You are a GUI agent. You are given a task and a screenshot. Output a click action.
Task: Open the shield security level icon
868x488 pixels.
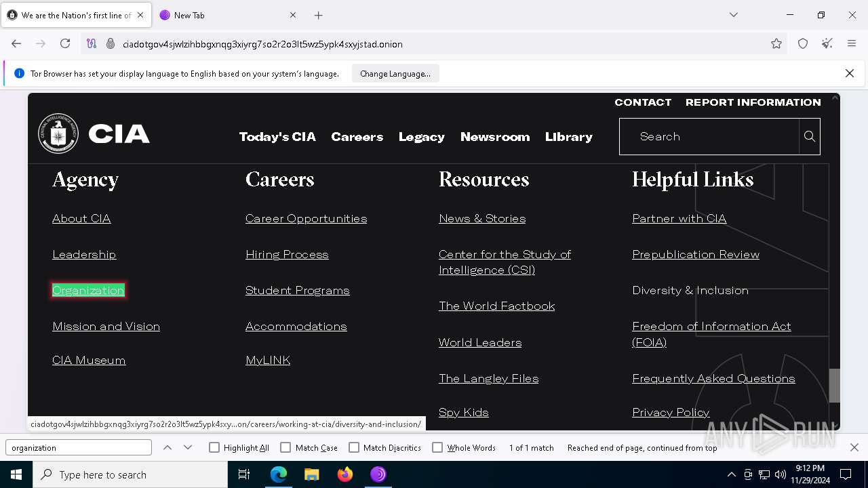click(803, 44)
